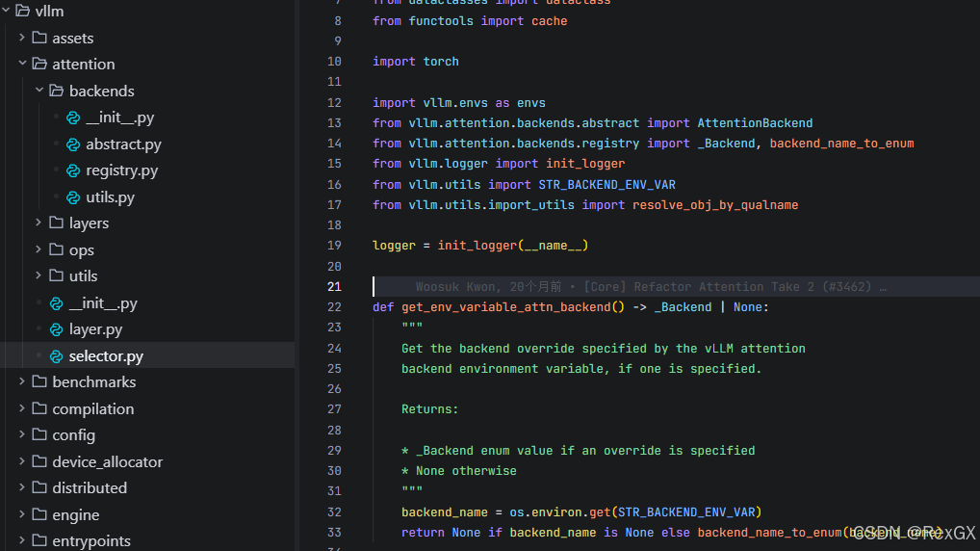980x551 pixels.
Task: Click STR_BACKEND_ENV_VAR on line 16
Action: coord(606,185)
